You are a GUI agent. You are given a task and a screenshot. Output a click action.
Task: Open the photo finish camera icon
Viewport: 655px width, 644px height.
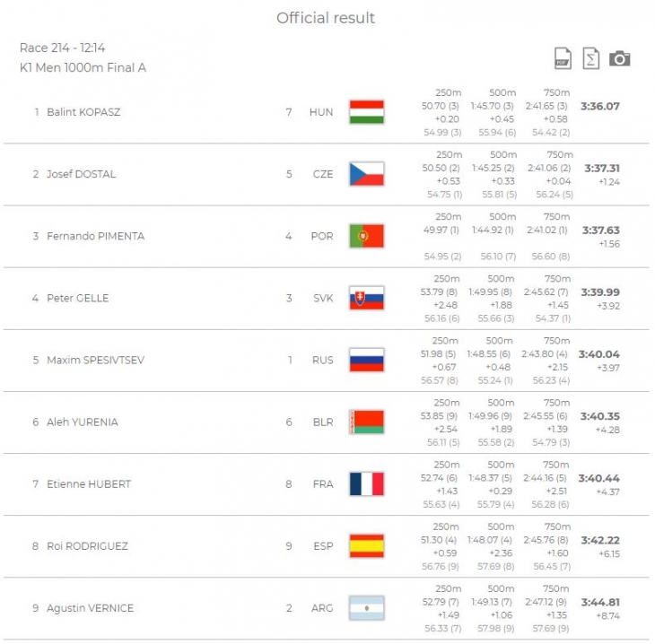(619, 59)
